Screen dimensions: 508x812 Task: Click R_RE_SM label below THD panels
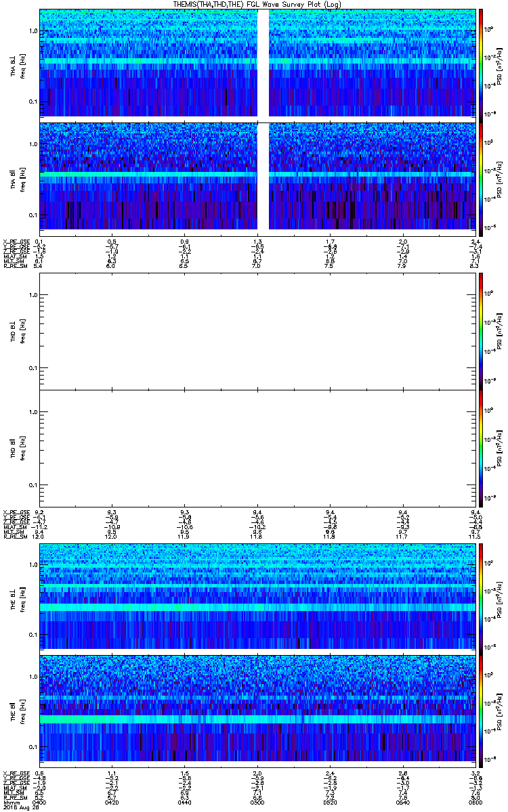click(x=14, y=538)
